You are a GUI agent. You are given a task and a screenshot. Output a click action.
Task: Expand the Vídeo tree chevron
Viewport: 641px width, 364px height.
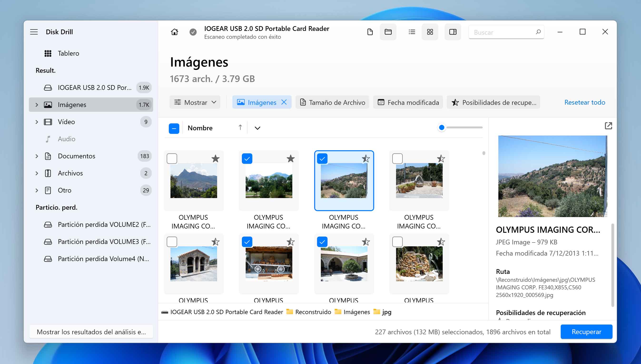[x=37, y=122]
